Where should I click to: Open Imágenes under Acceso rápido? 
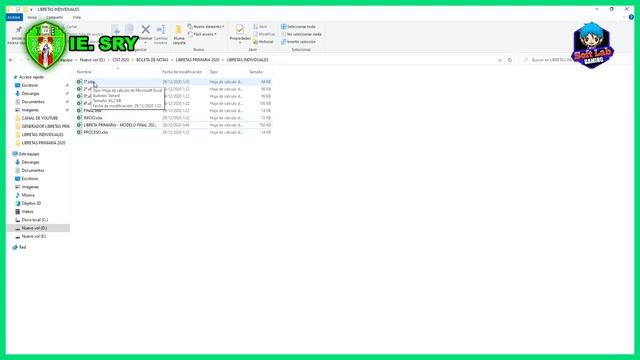click(30, 110)
